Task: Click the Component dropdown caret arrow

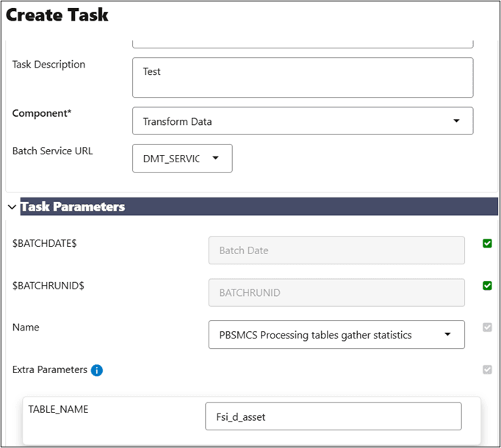Action: pos(456,120)
